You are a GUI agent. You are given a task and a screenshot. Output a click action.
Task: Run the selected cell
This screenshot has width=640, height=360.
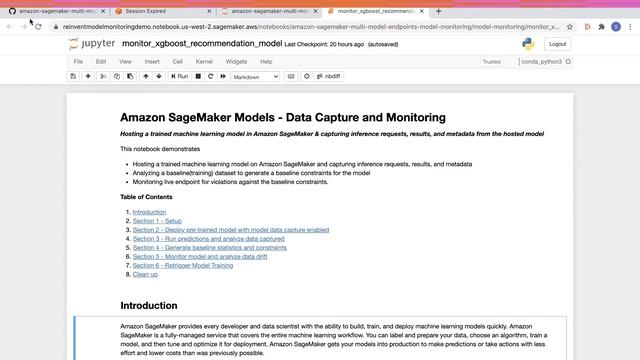(180, 76)
